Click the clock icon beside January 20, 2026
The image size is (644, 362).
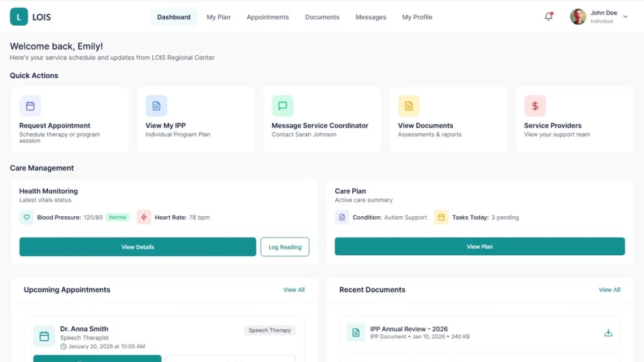point(64,346)
